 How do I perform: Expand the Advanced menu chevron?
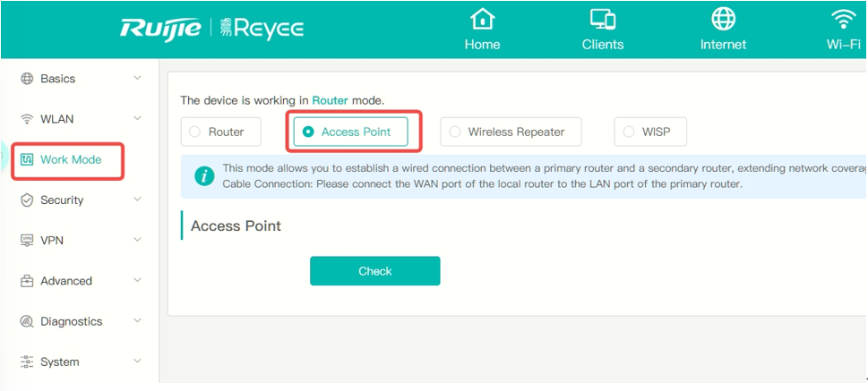[x=138, y=280]
